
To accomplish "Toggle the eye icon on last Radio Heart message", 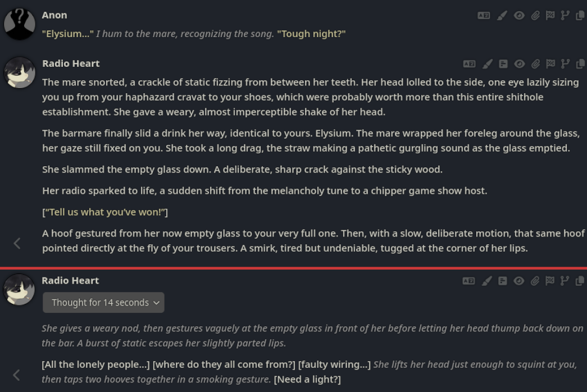I will (x=518, y=281).
